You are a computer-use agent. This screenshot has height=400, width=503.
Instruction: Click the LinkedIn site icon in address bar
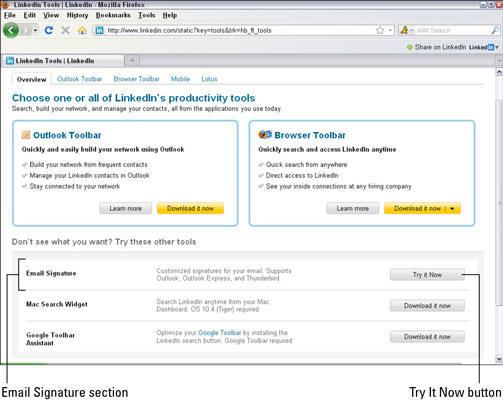[99, 30]
